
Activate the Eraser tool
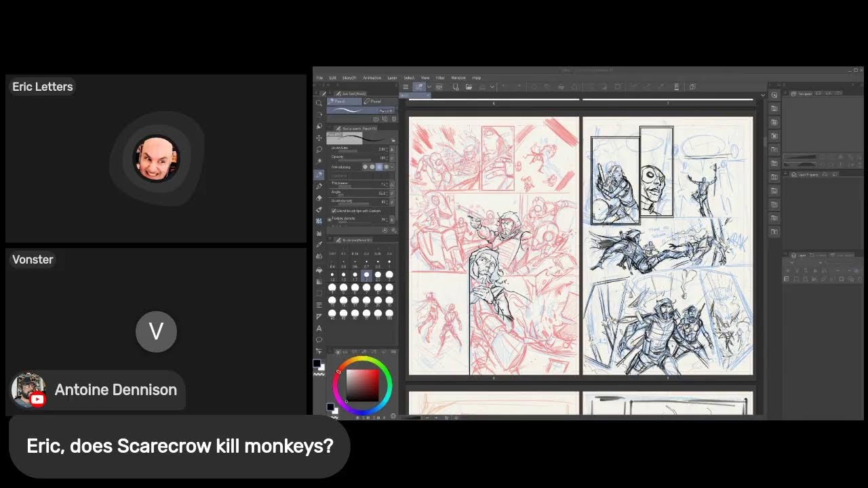(x=319, y=198)
